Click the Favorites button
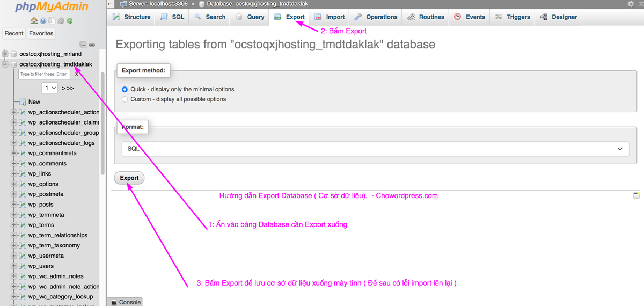 click(41, 33)
